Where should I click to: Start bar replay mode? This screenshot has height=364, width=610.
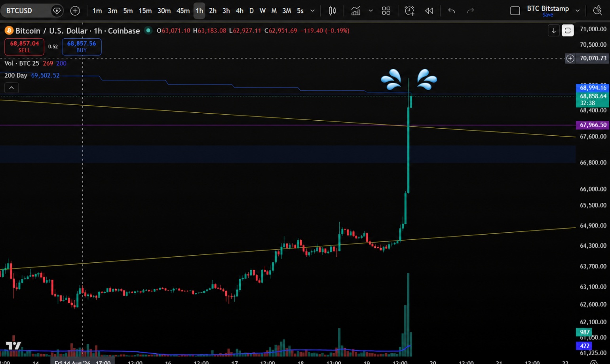429,11
